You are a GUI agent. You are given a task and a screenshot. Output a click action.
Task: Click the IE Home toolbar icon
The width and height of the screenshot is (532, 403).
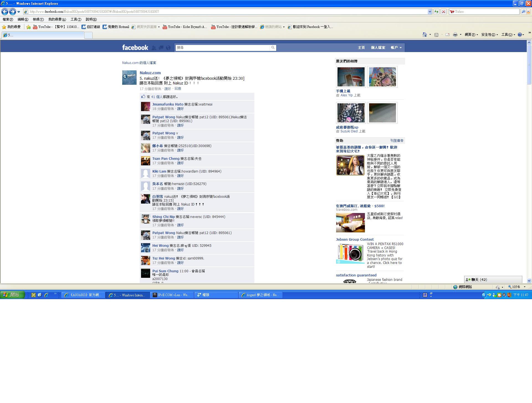click(424, 35)
